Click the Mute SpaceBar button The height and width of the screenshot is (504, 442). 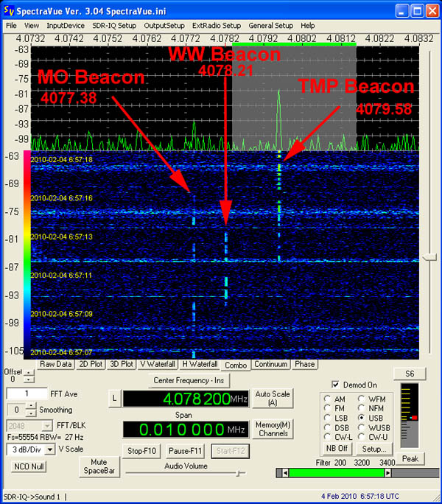pyautogui.click(x=99, y=466)
